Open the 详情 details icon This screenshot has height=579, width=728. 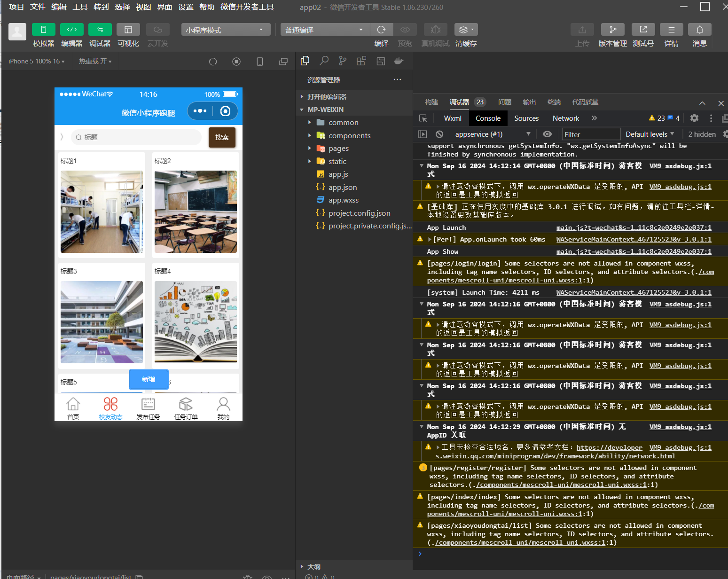671,30
